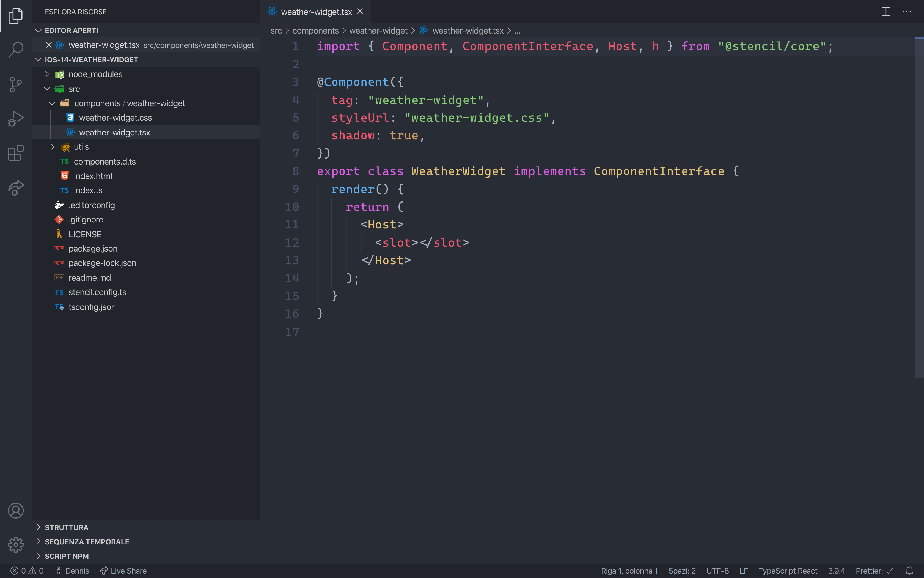Open tsconfig.json file
The height and width of the screenshot is (578, 924).
146,307
